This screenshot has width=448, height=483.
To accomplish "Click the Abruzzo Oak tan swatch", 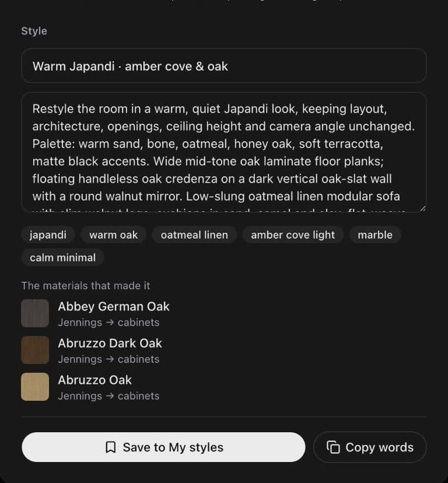I will [35, 387].
